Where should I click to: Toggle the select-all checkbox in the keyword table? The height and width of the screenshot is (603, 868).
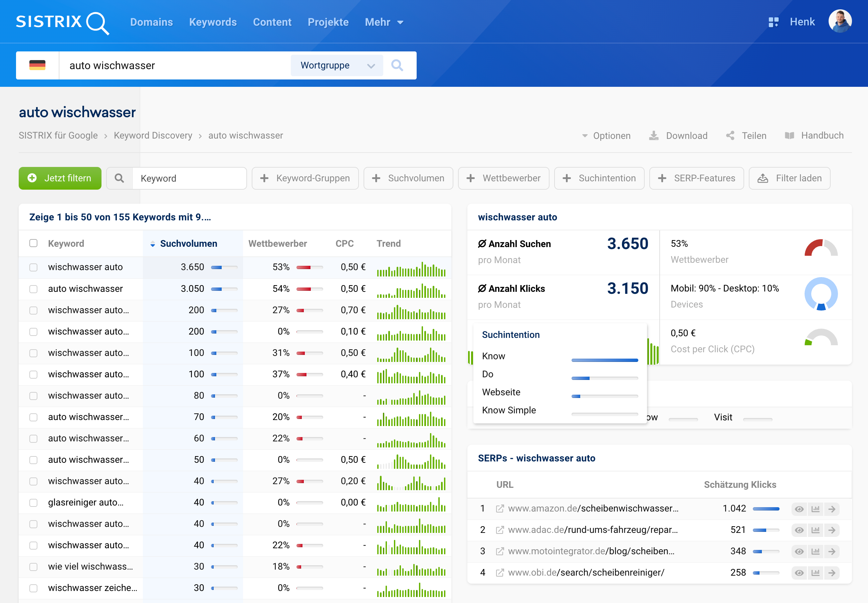[x=33, y=243]
